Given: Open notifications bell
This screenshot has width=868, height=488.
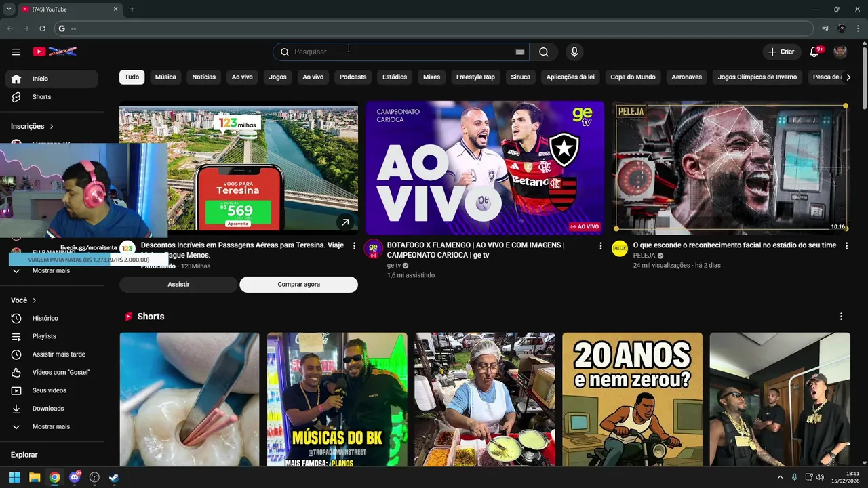Looking at the screenshot, I should pos(815,52).
